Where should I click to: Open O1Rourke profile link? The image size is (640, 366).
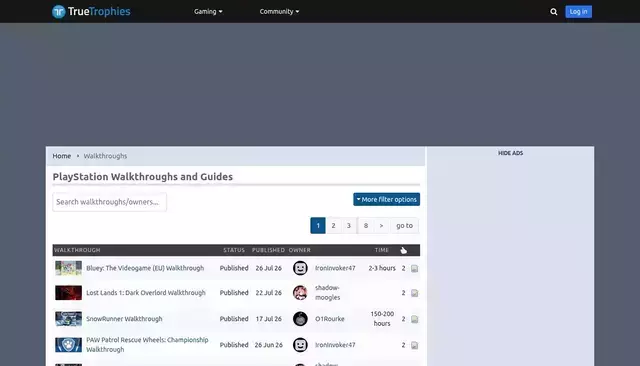pyautogui.click(x=329, y=319)
